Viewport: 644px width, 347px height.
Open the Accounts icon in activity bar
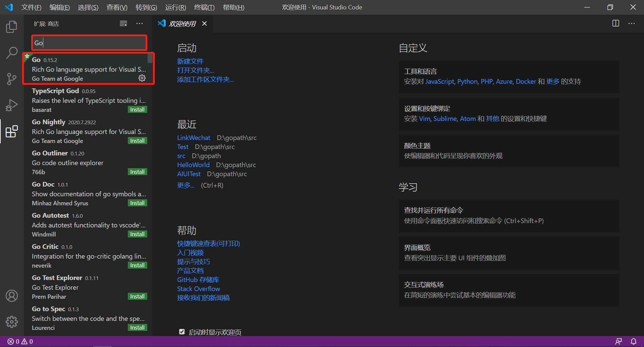point(12,296)
